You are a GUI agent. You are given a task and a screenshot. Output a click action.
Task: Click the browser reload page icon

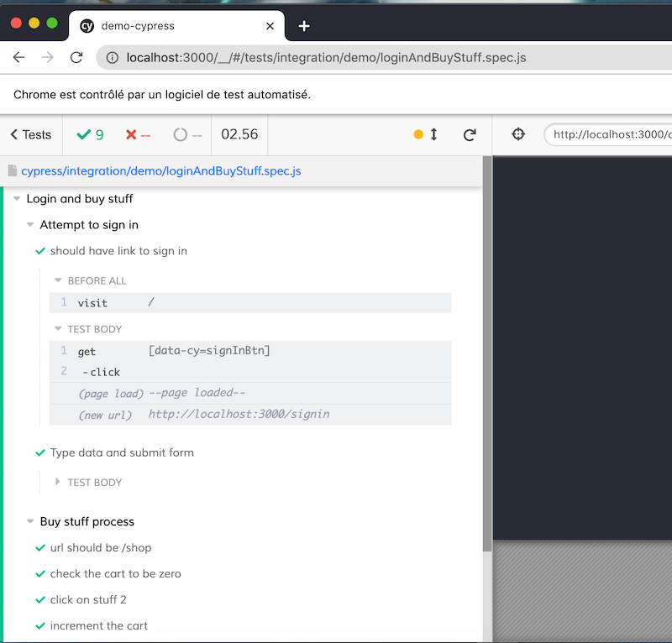(x=76, y=58)
